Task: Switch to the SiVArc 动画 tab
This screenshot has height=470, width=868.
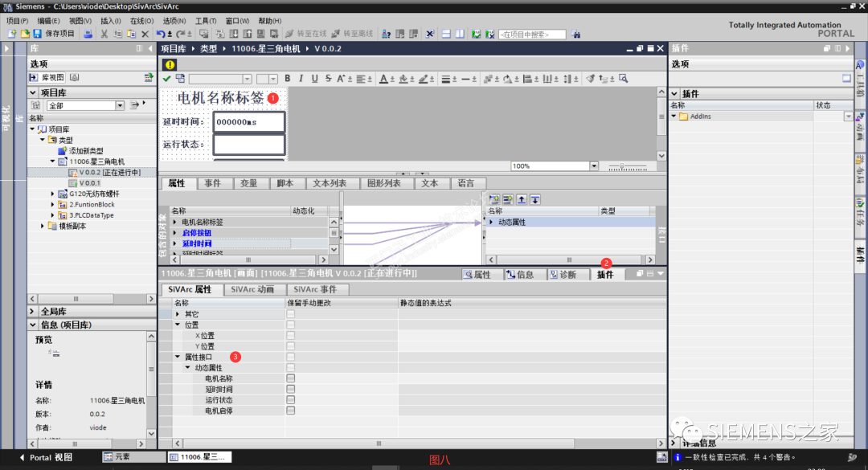Action: [254, 288]
